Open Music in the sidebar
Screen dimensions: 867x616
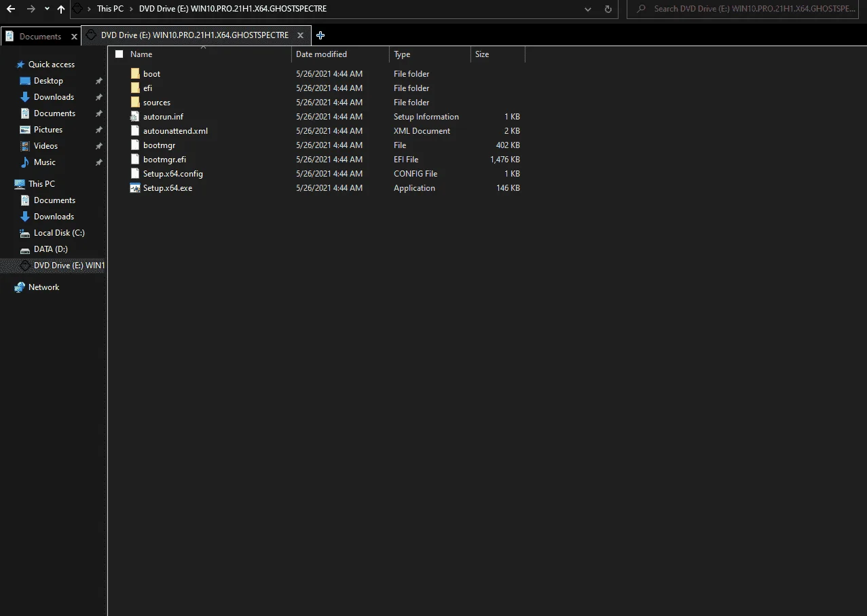(x=45, y=162)
